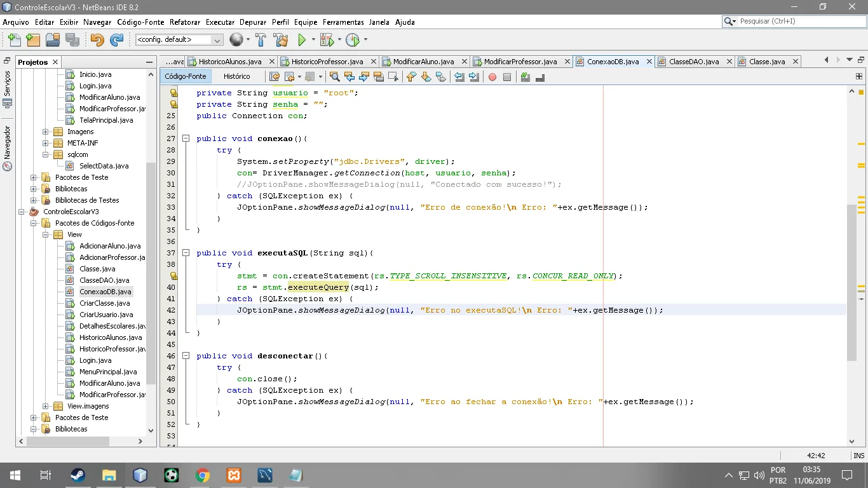This screenshot has height=488, width=868.
Task: Click the Redo arrow icon in the toolbar
Action: tap(116, 40)
